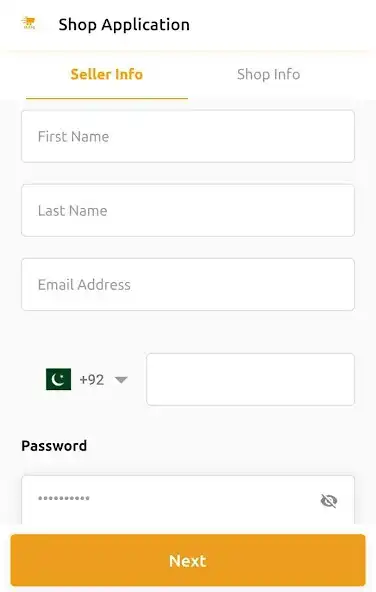Click the shopping cart logo icon
The height and width of the screenshot is (592, 376).
tap(28, 23)
